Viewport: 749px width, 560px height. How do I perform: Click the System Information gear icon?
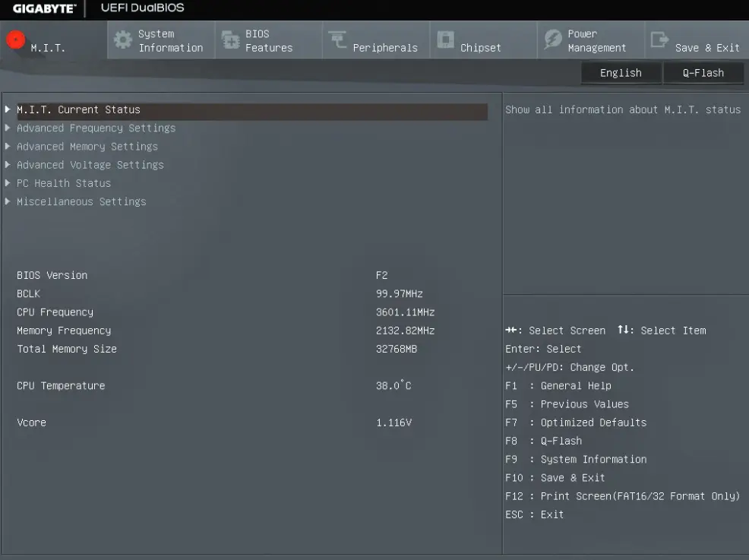pos(122,40)
